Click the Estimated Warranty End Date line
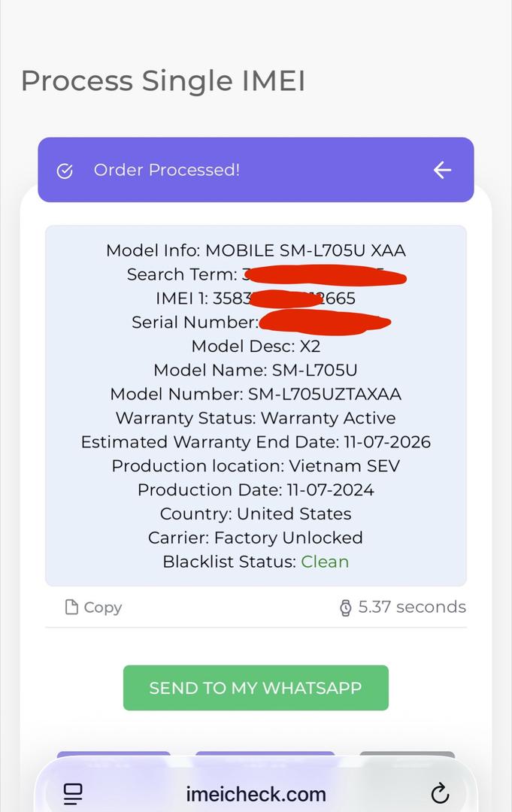 (256, 442)
